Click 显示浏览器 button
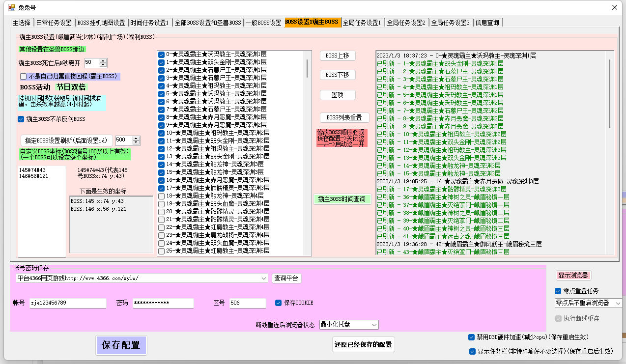This screenshot has height=364, width=626. point(573,276)
